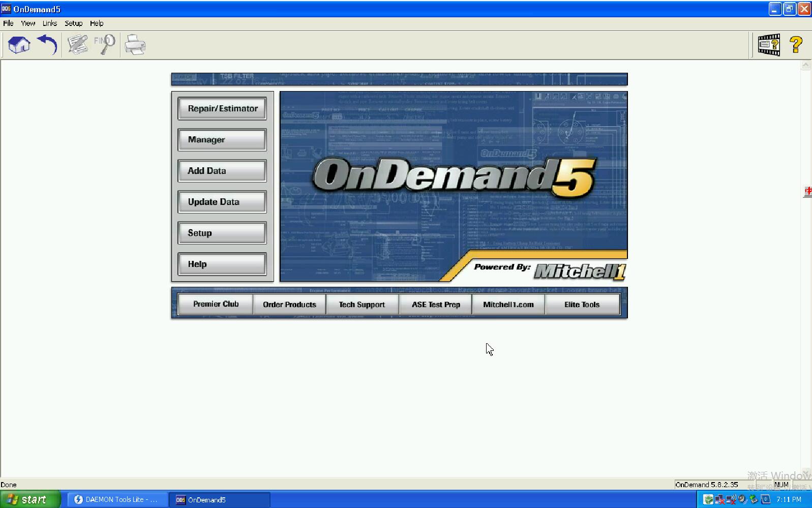Open the Tech Support link
The height and width of the screenshot is (508, 812).
pyautogui.click(x=362, y=304)
